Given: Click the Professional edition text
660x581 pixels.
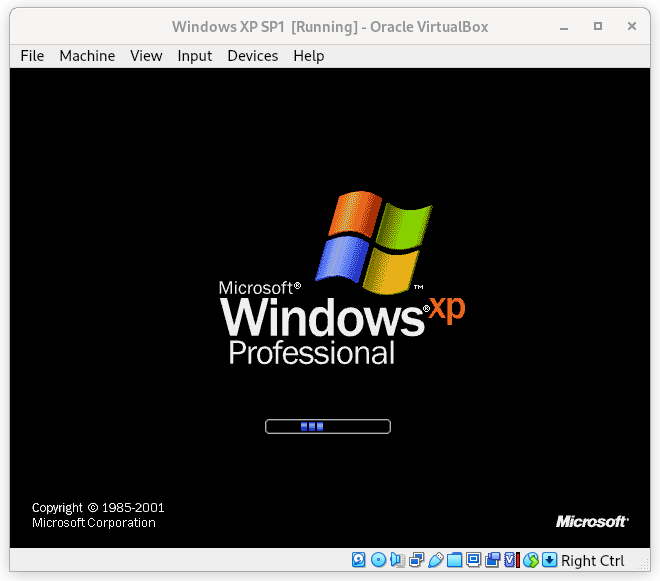Looking at the screenshot, I should 312,353.
